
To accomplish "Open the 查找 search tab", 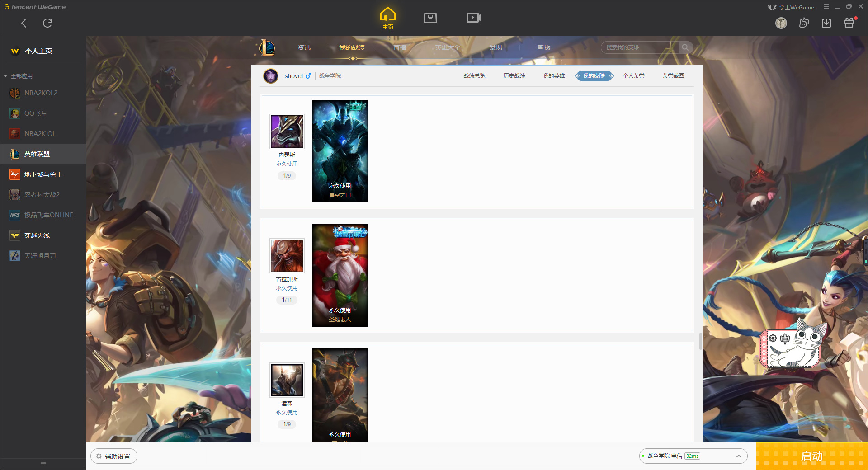I will pyautogui.click(x=543, y=47).
